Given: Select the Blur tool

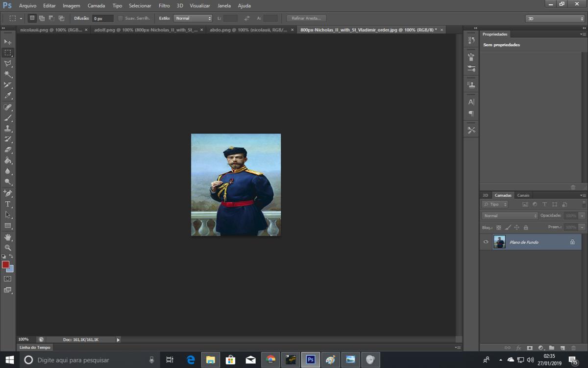Looking at the screenshot, I should tap(8, 171).
